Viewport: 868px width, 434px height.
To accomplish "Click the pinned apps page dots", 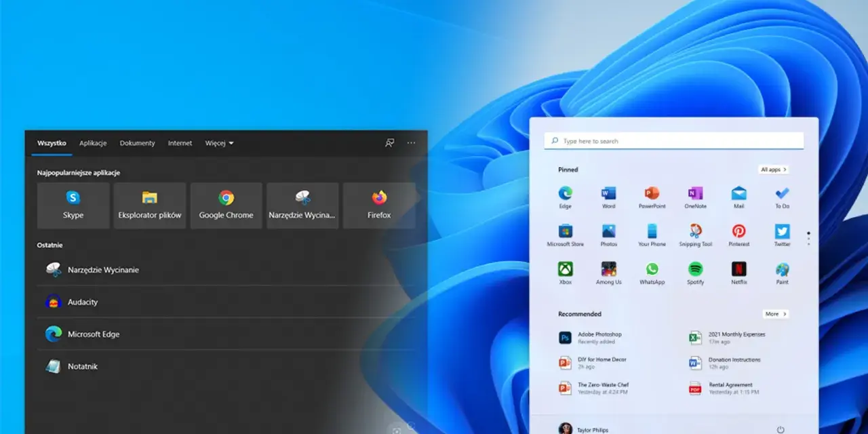I will 808,238.
